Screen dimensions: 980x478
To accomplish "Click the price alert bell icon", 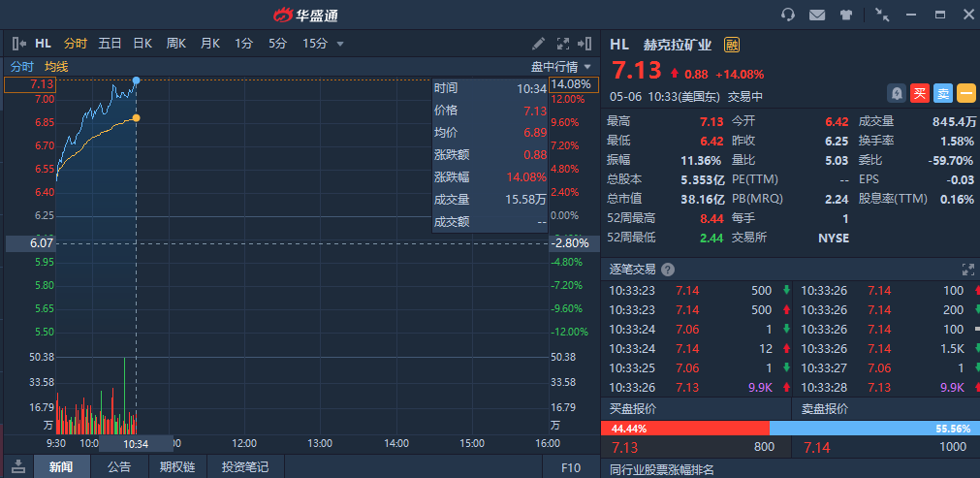I will (x=897, y=93).
